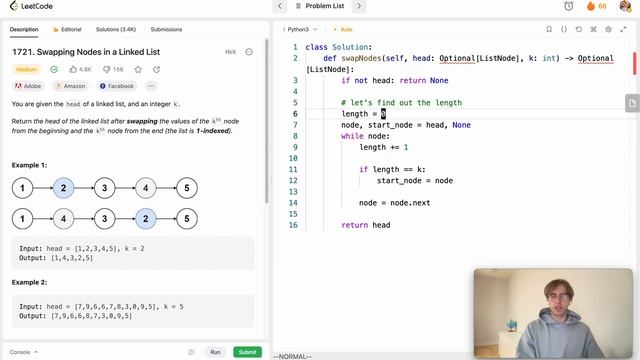Viewport: 640px width, 360px height.
Task: Open the Problem List
Action: point(320,6)
